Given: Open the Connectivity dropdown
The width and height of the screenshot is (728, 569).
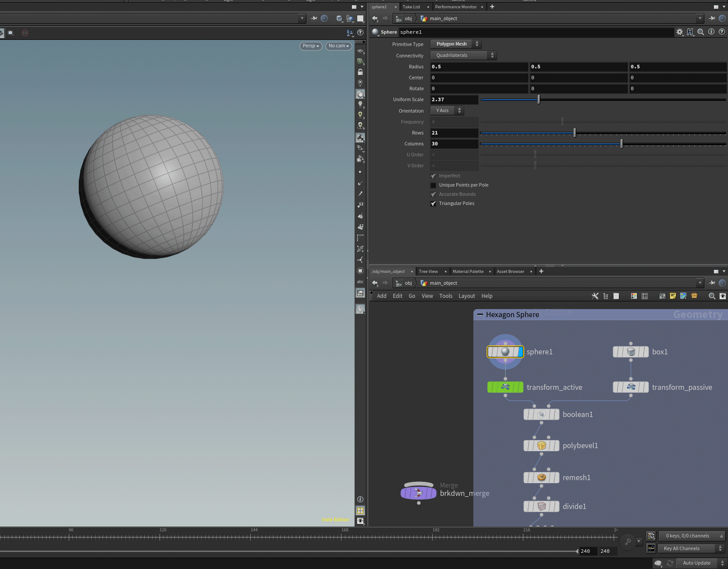Looking at the screenshot, I should pos(463,55).
